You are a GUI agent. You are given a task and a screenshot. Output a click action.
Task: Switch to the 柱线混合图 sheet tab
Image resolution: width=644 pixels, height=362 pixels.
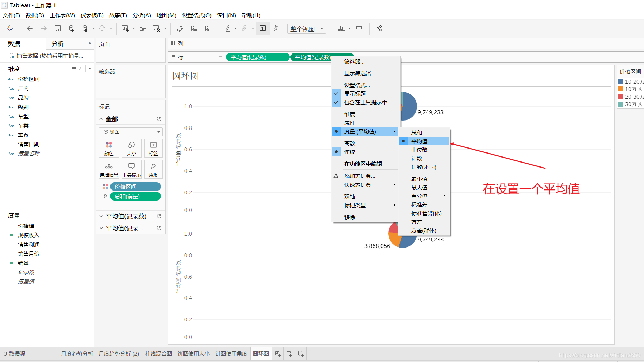[x=158, y=354]
